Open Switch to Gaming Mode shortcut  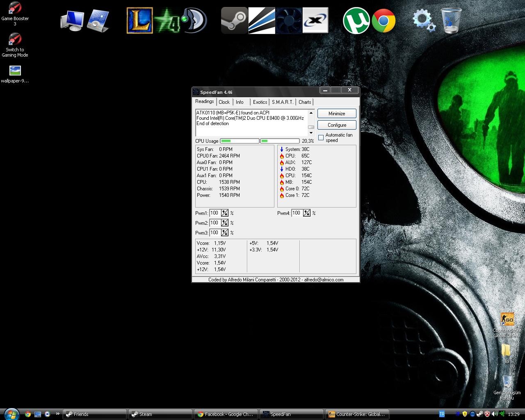click(x=15, y=45)
